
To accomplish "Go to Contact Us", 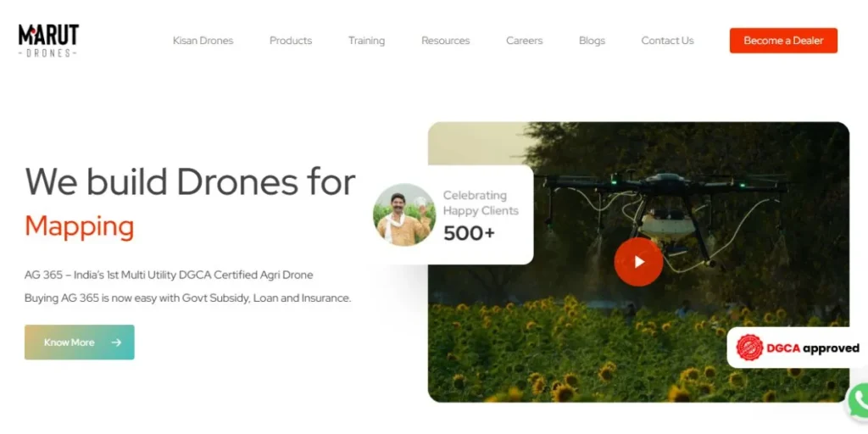I will (x=667, y=41).
